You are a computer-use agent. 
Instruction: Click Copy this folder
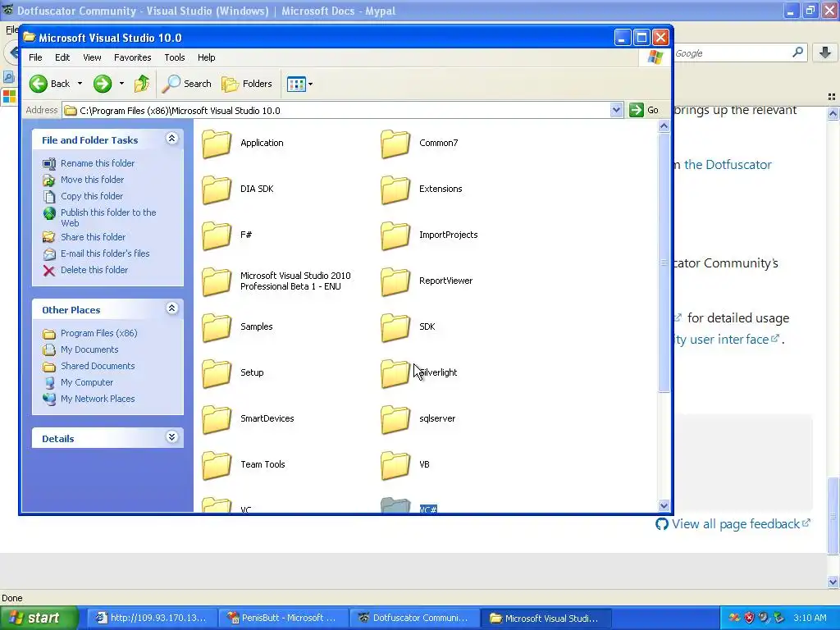[x=92, y=196]
